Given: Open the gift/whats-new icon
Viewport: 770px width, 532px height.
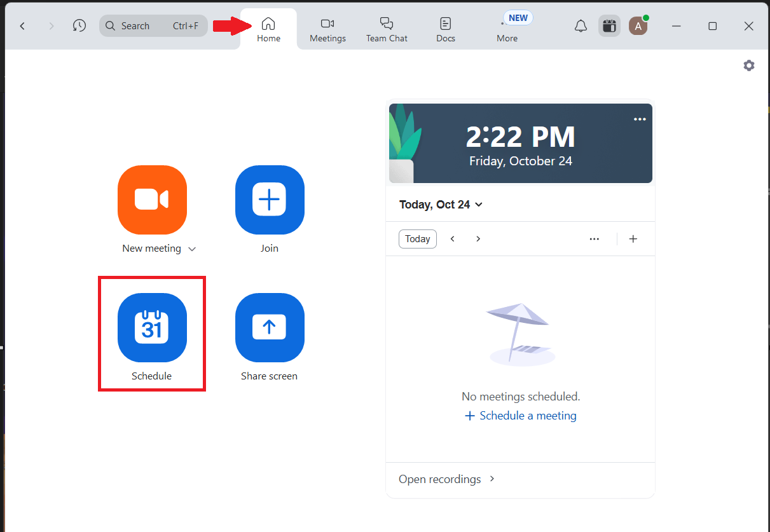Looking at the screenshot, I should pos(609,26).
